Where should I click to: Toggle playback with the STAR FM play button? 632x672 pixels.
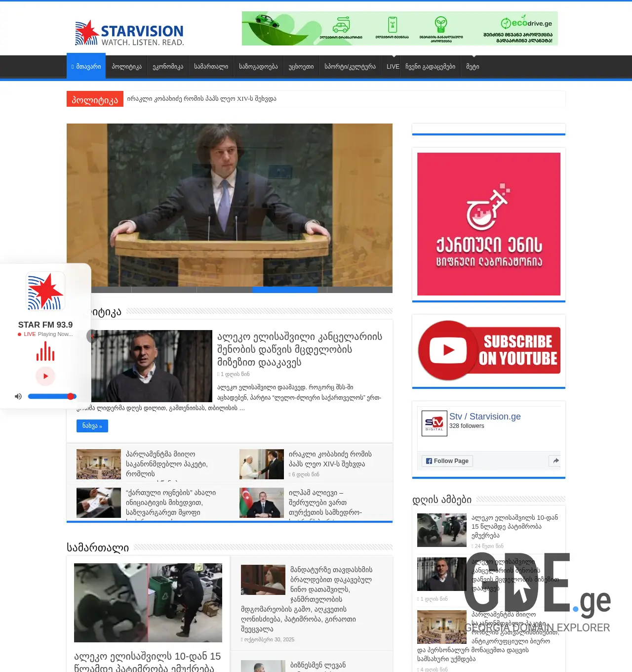[45, 376]
